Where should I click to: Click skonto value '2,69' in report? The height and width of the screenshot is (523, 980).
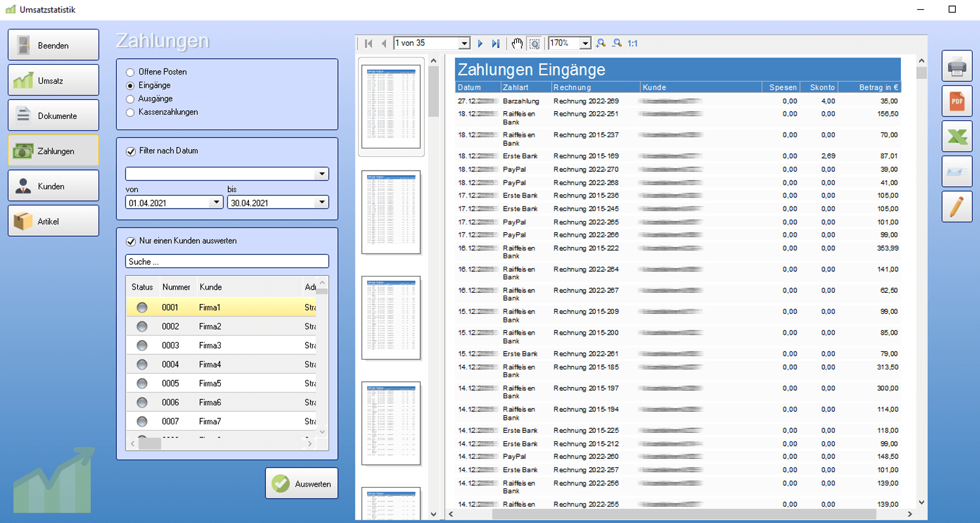coord(828,156)
